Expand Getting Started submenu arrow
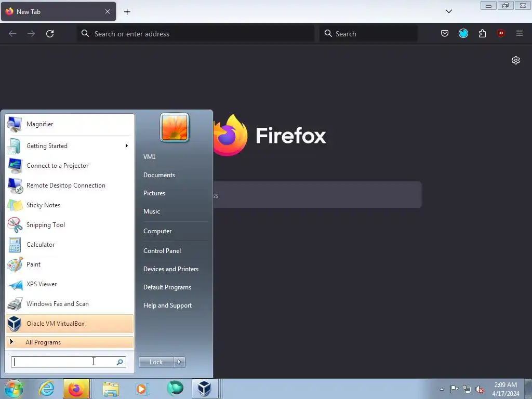The image size is (532, 399). coord(127,146)
